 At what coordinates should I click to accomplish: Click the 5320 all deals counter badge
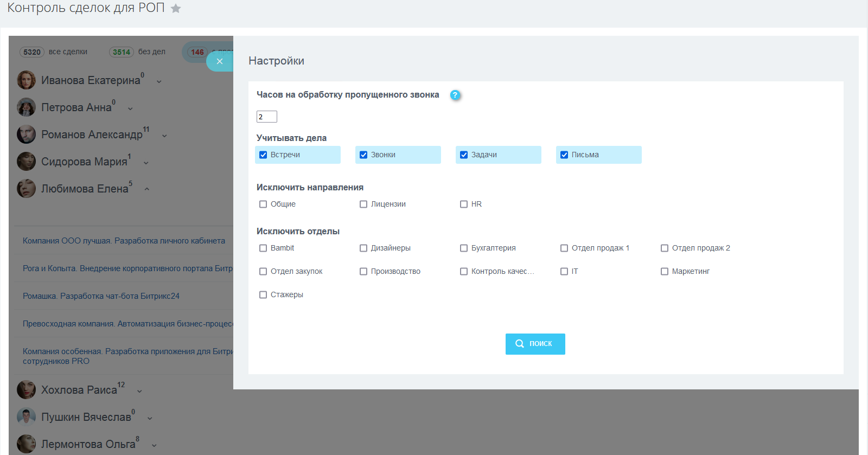(32, 52)
